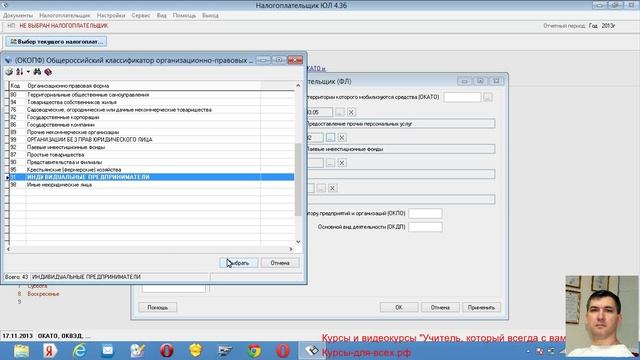Select row 'Представительства и филиалы'

click(151, 162)
